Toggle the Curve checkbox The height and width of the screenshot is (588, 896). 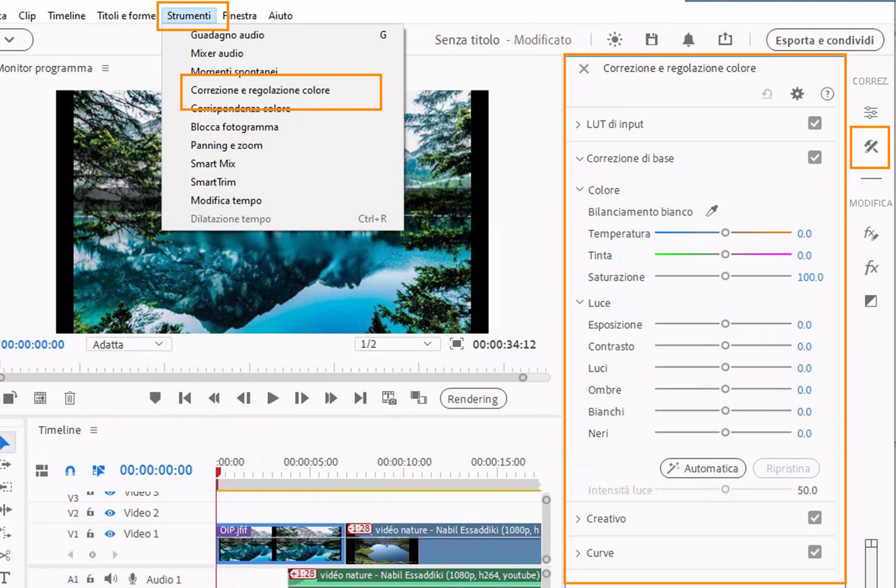click(815, 552)
